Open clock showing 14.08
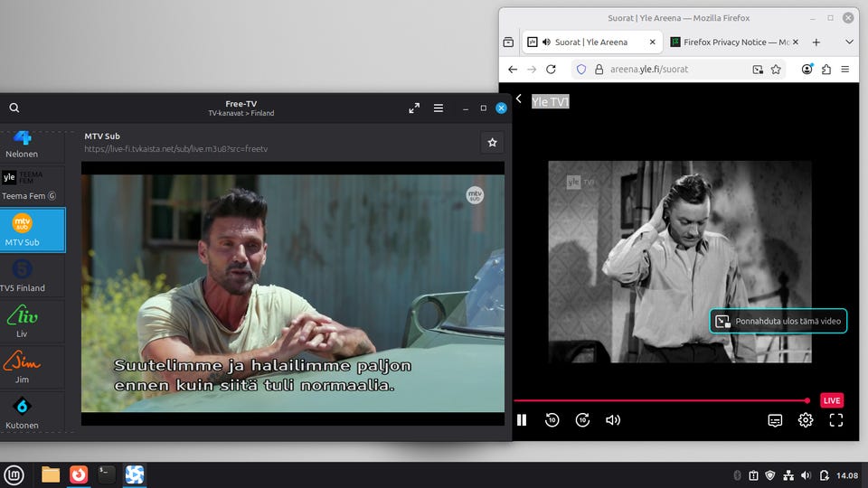868x488 pixels. [847, 475]
